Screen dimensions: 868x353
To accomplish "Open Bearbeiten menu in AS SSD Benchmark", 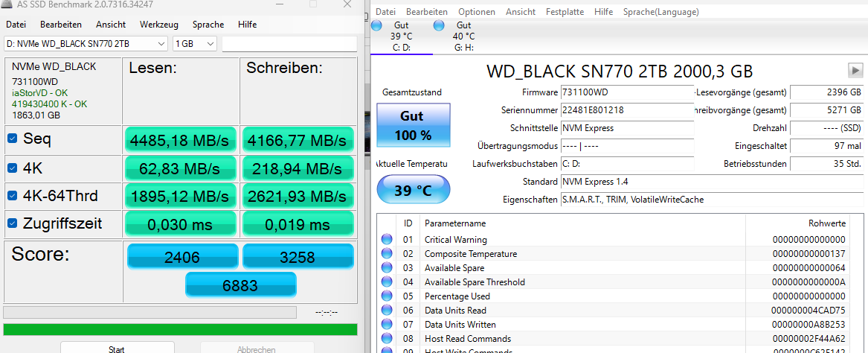I will pos(61,25).
